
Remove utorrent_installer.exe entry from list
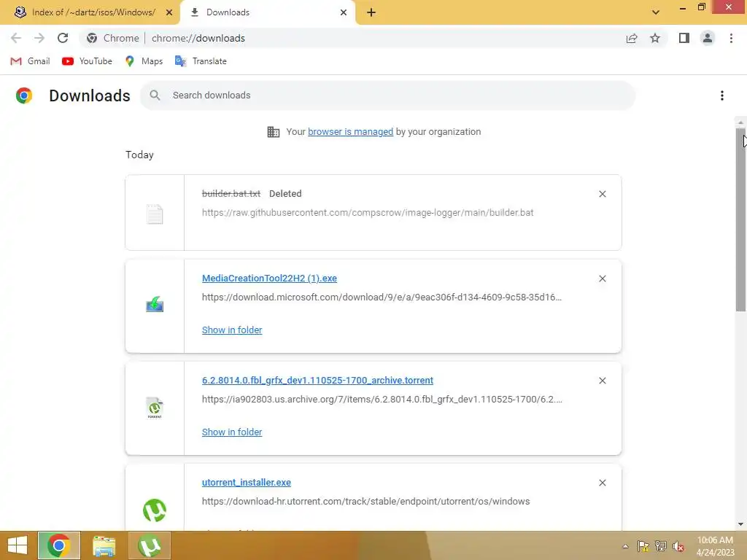[602, 483]
